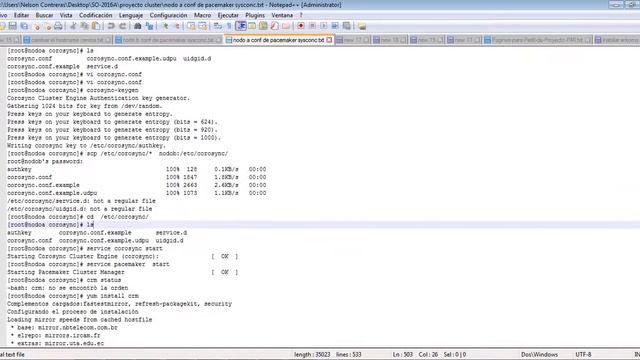640x360 pixels.
Task: Open the Plugins menu
Action: [255, 15]
